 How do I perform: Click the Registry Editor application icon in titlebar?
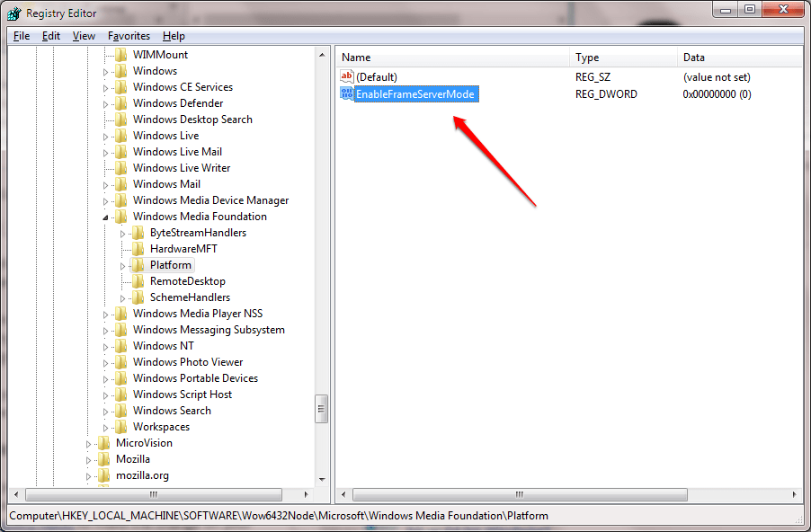pos(13,13)
